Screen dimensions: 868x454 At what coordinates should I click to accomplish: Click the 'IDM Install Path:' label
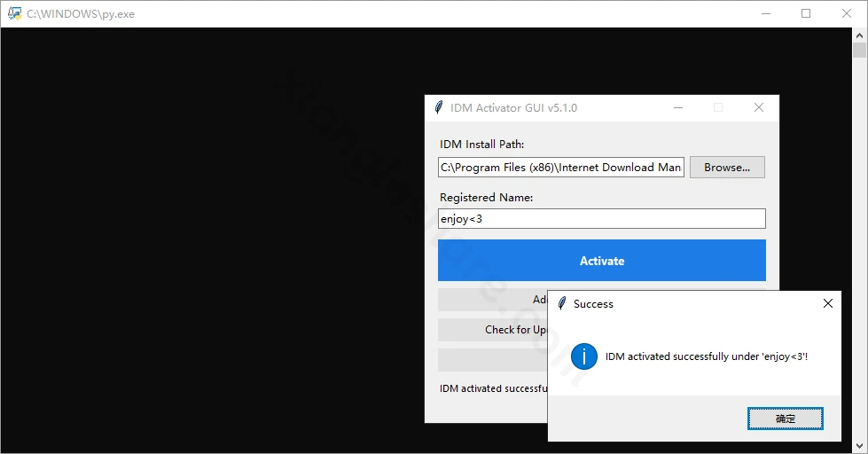tap(481, 144)
